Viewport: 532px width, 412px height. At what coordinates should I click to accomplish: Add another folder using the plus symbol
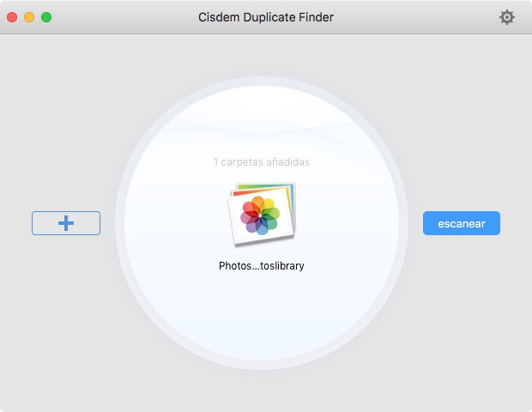coord(66,223)
